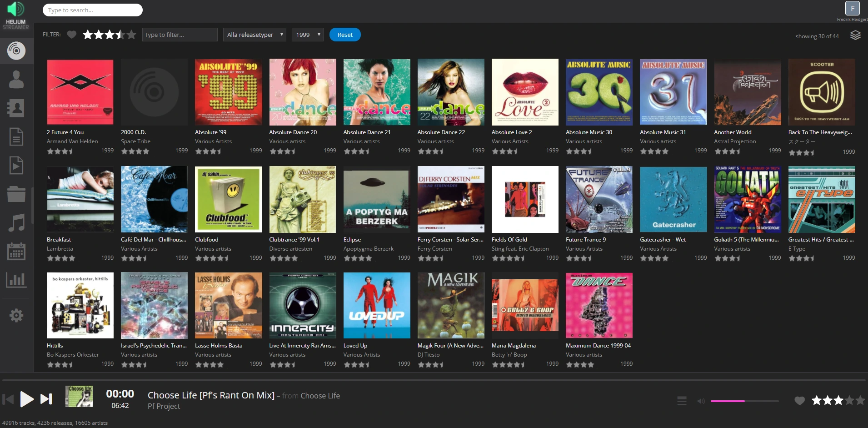Mute the player volume speaker icon
Image resolution: width=868 pixels, height=428 pixels.
tap(701, 401)
